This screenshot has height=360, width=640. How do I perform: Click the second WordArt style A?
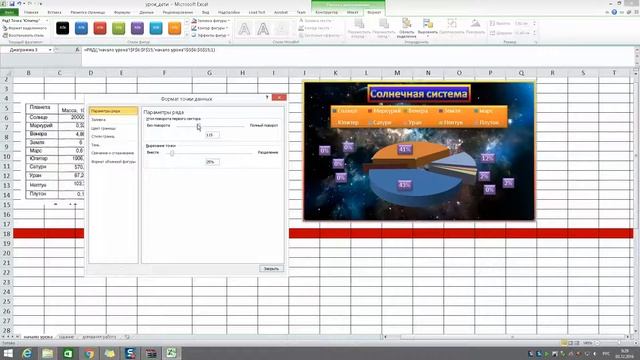coord(263,29)
